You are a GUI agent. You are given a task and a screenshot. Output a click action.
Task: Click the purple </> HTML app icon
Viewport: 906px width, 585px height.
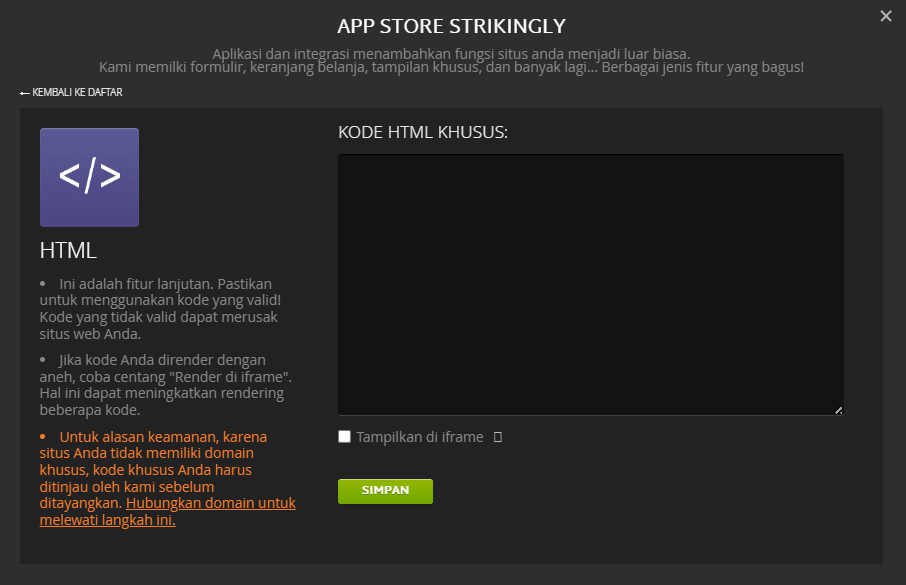pos(88,177)
